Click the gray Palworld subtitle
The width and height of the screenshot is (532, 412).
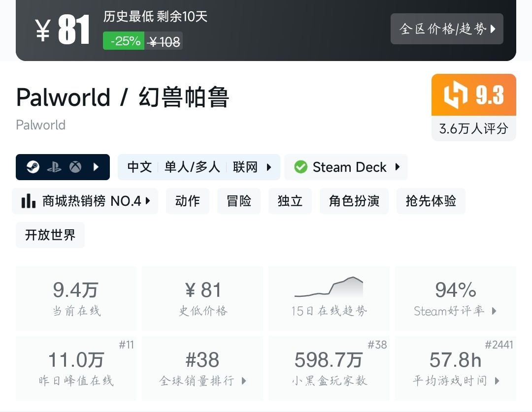click(41, 125)
